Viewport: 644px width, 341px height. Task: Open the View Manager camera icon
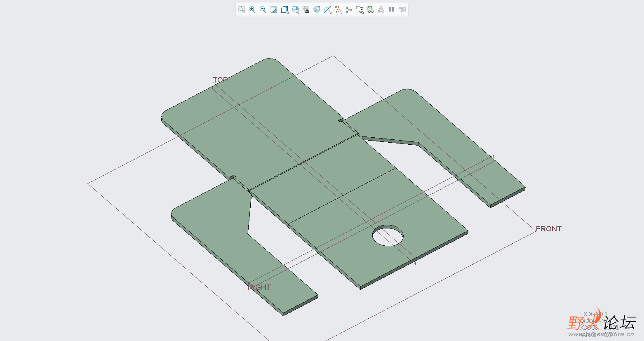tap(306, 9)
